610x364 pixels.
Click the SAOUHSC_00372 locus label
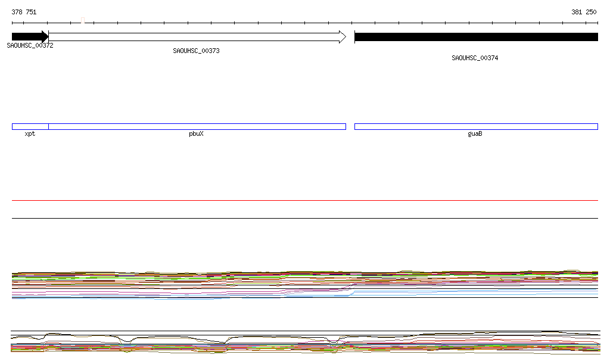(30, 45)
